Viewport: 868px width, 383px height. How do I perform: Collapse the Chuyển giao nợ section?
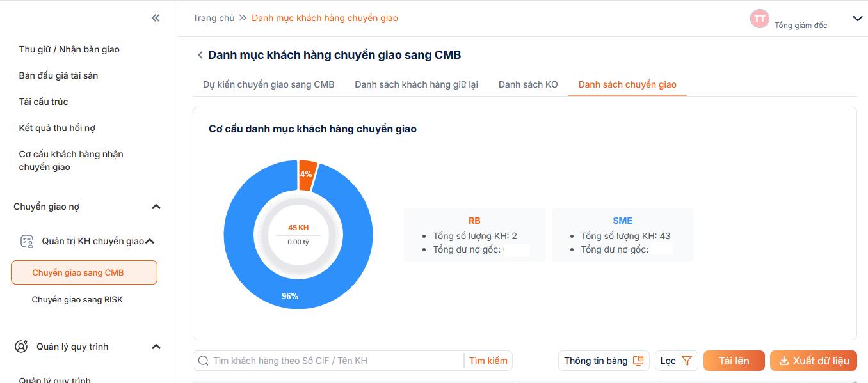[155, 206]
